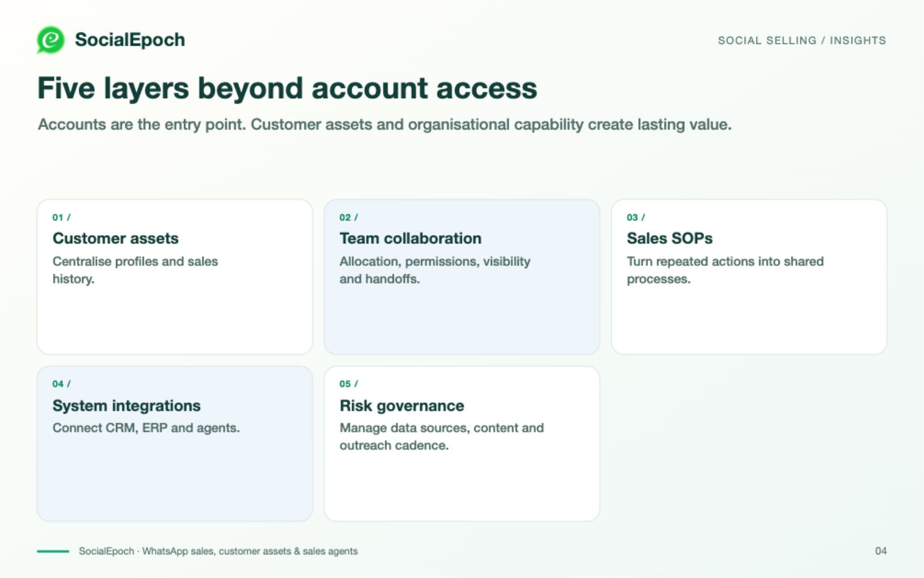This screenshot has height=578, width=924.
Task: Click the SocialEpoch brand name text
Action: point(130,40)
